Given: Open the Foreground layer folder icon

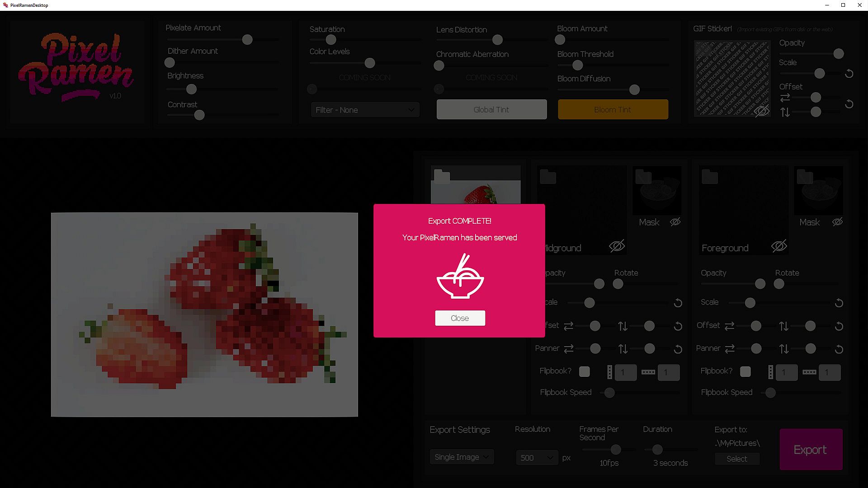Looking at the screenshot, I should point(709,177).
